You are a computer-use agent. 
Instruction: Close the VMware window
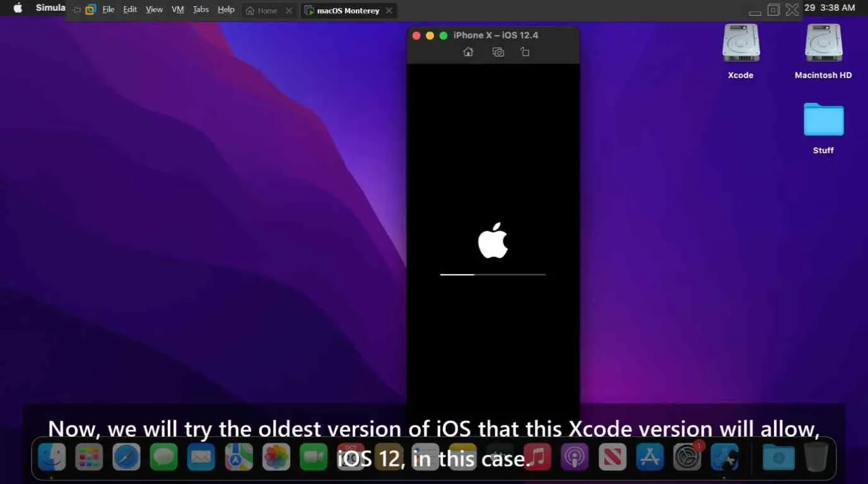(792, 9)
